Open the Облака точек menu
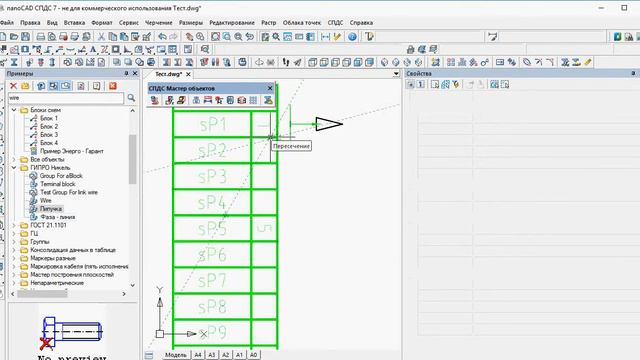 302,23
